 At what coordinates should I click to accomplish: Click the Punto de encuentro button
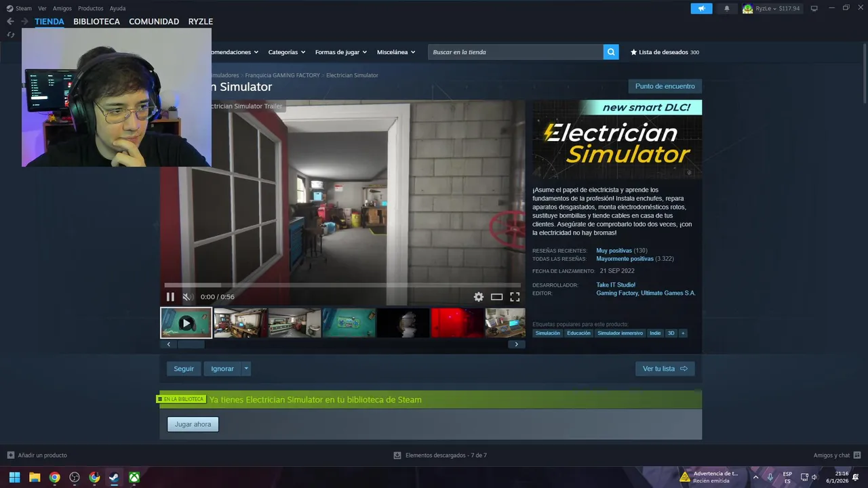pos(665,86)
